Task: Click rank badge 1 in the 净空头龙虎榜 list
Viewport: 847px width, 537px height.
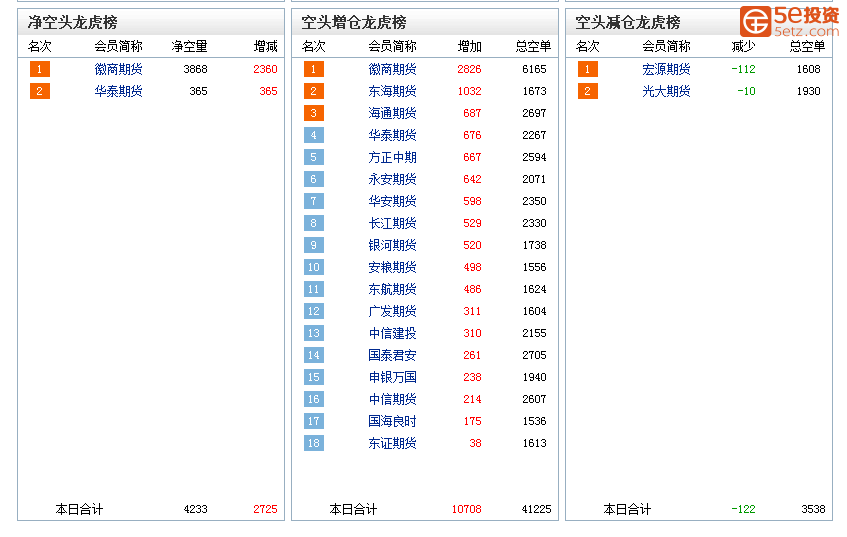Action: pos(39,69)
